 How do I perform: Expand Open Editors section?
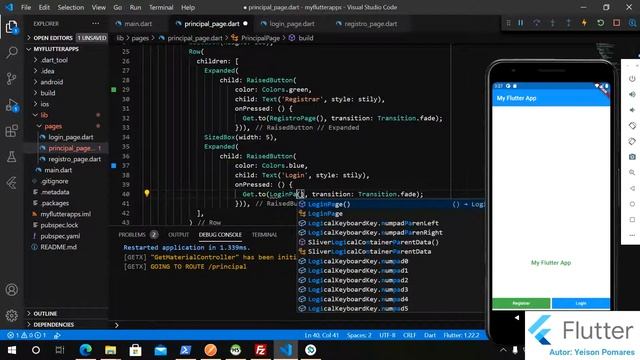point(66,38)
